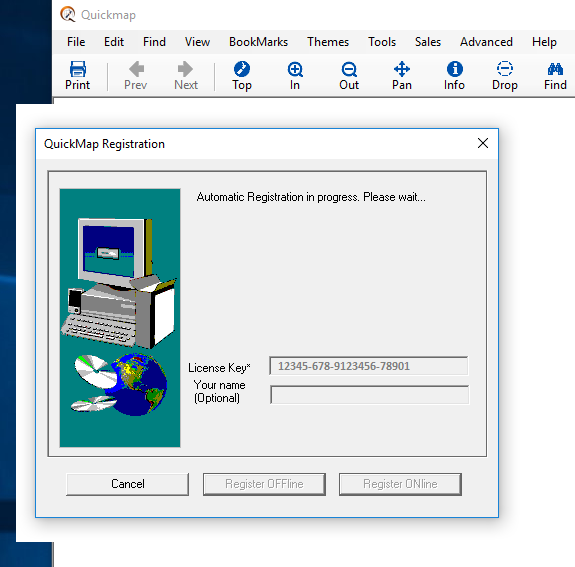Open the Advanced menu
This screenshot has width=575, height=567.
click(486, 42)
